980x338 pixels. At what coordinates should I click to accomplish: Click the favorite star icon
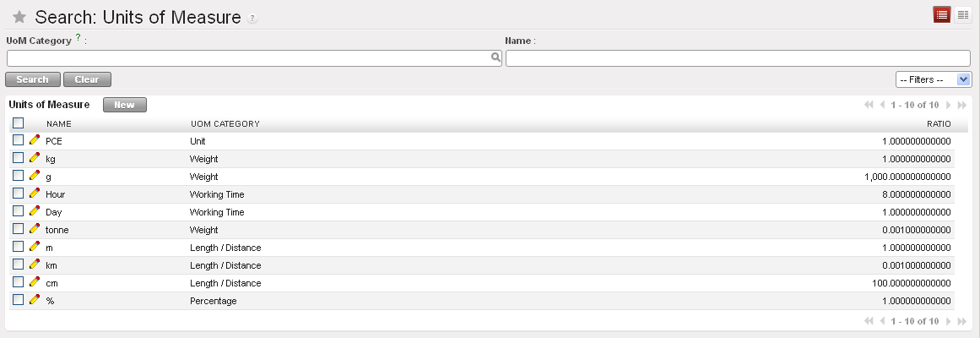19,17
